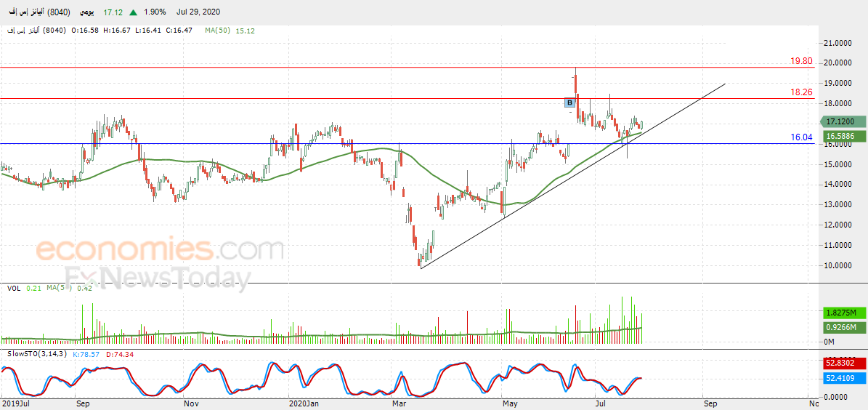Click the 0.42 volume MA value
868x410 pixels.
[x=85, y=288]
